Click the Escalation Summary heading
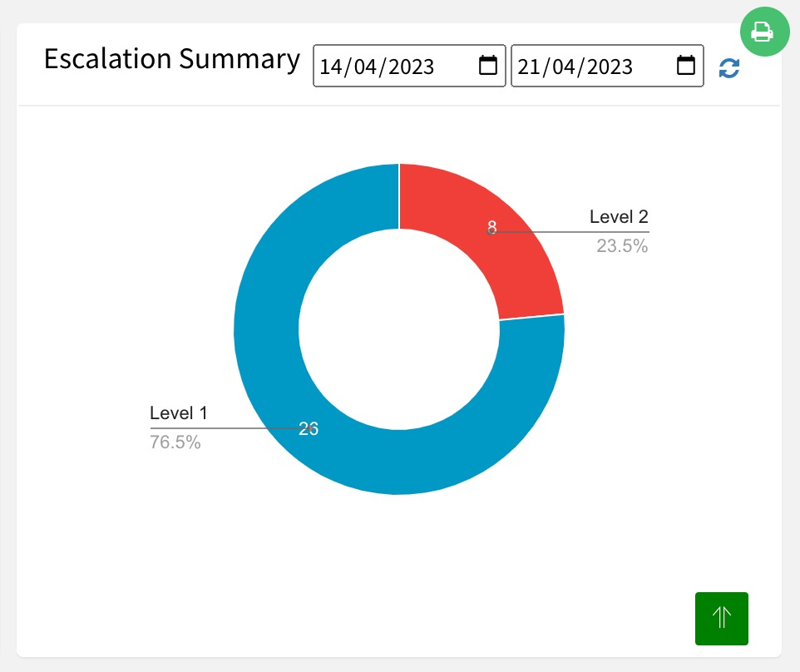 pos(171,60)
